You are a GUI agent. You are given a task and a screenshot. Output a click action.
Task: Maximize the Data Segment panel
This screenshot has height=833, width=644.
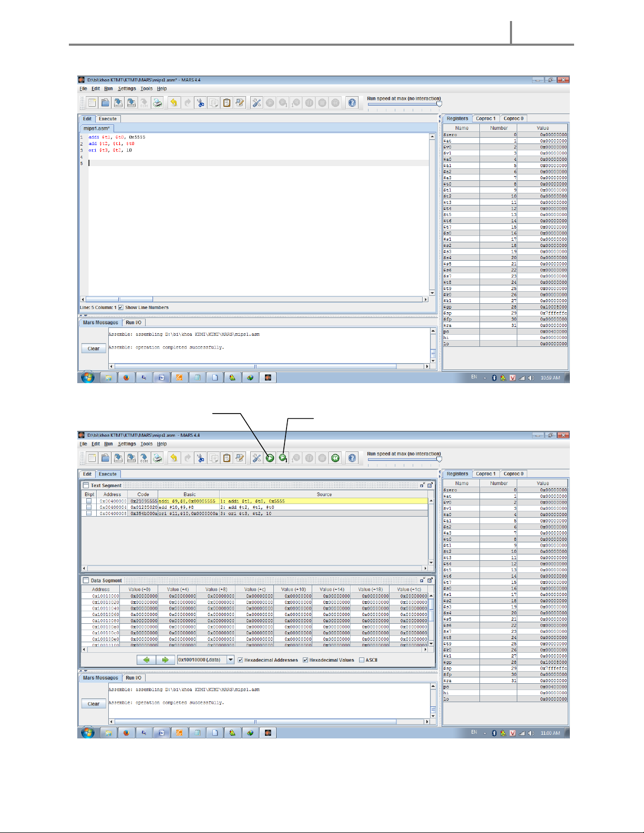430,580
